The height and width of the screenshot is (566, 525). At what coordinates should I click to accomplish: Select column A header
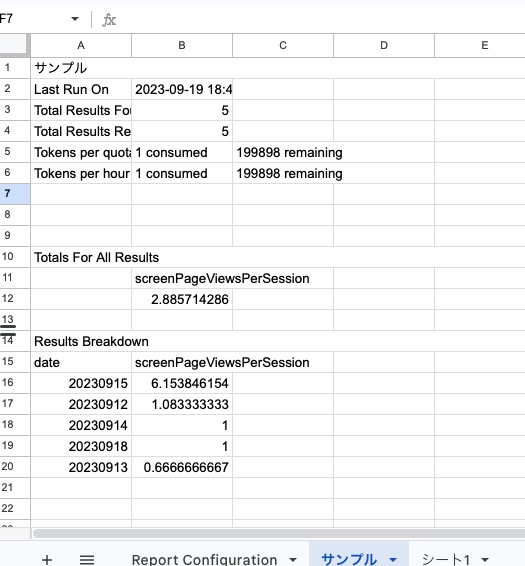[x=81, y=45]
